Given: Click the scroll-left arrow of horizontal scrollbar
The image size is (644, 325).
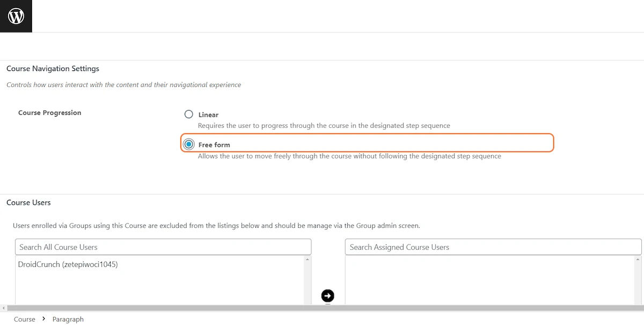Looking at the screenshot, I should [x=3, y=308].
